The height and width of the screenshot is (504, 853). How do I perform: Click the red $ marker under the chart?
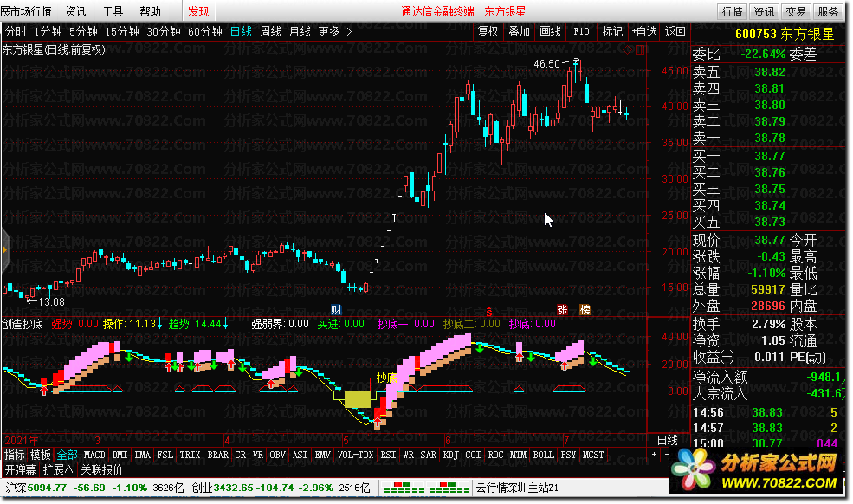click(489, 312)
